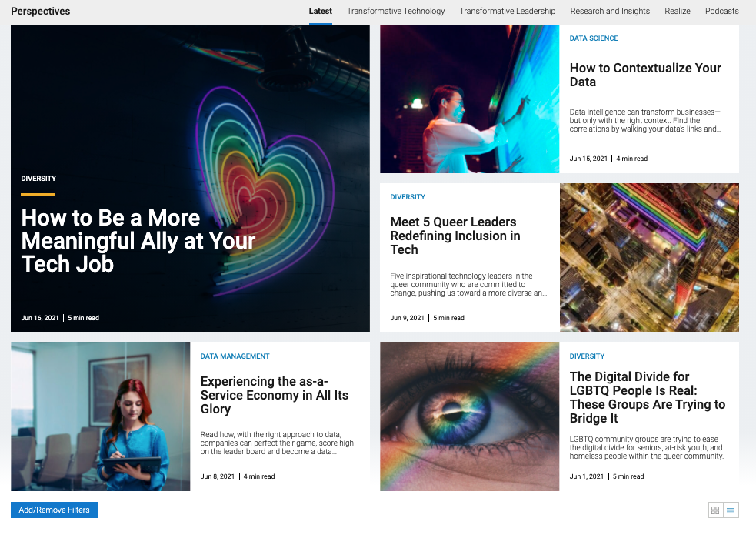
Task: Open Meet 5 Queer Leaders article title
Action: click(x=455, y=236)
